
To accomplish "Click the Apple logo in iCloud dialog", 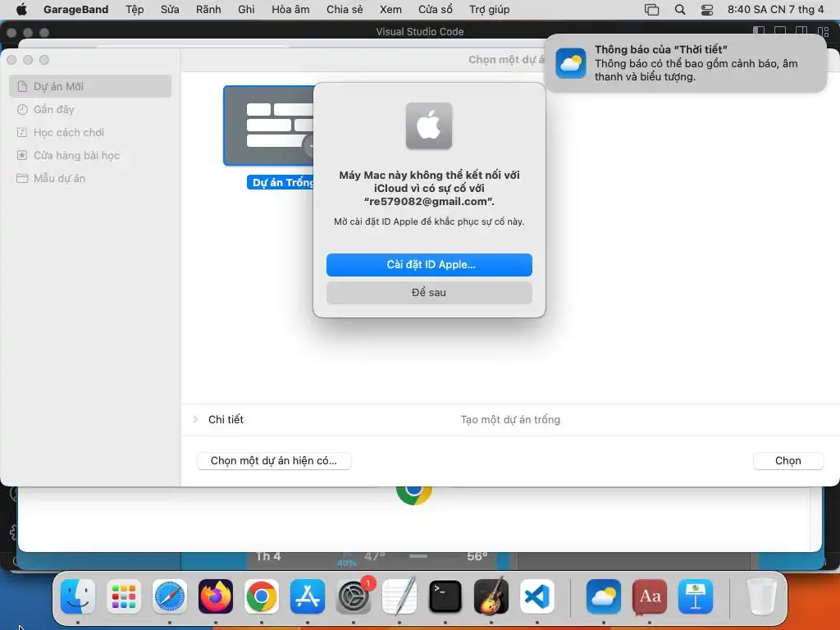I will tap(429, 126).
